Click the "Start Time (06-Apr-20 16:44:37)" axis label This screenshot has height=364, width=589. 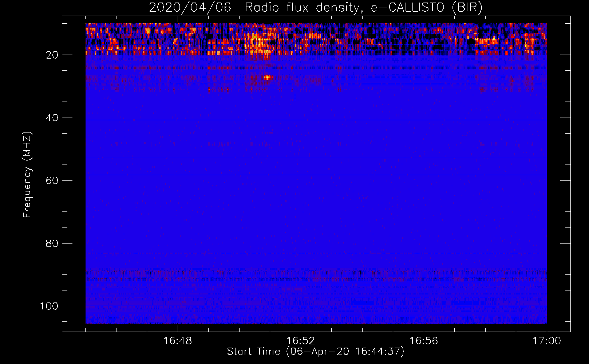(316, 352)
